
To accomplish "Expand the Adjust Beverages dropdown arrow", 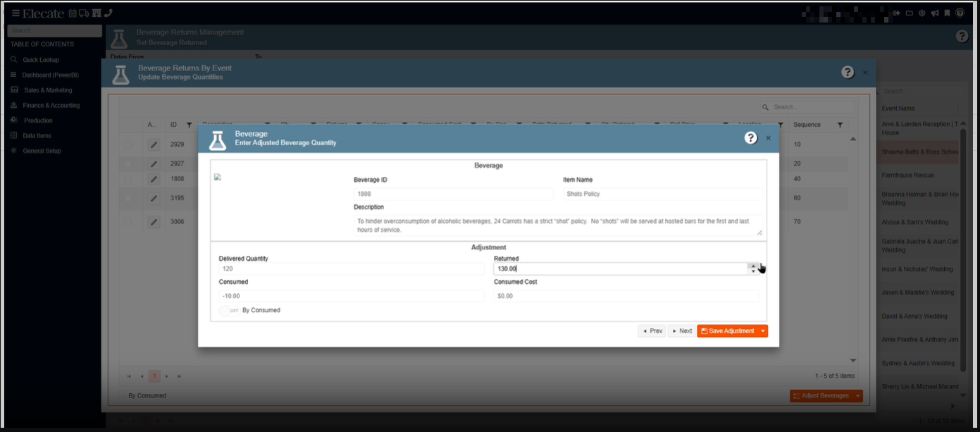I will (857, 396).
